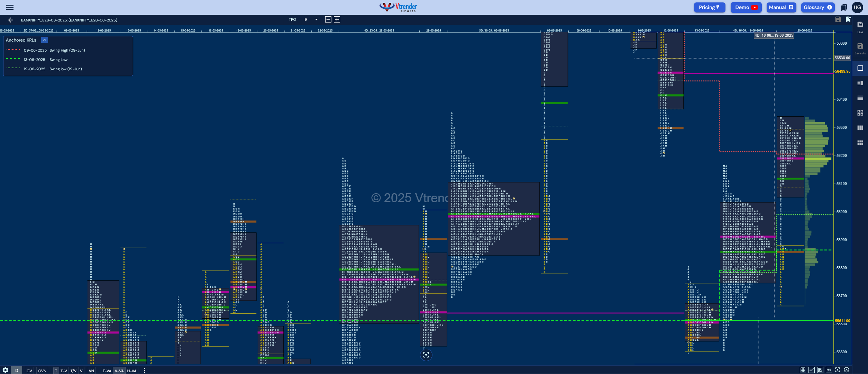
Task: Switch on the GVN view button
Action: (42, 371)
